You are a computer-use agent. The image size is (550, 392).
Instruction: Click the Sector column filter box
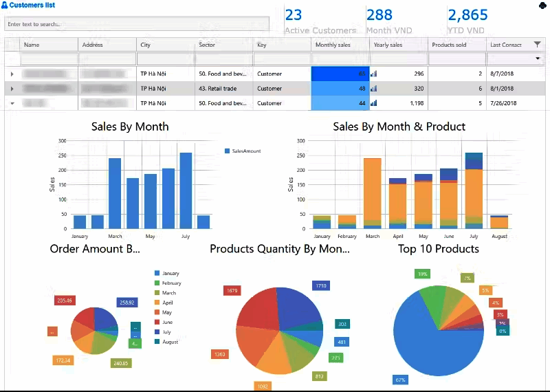point(224,58)
